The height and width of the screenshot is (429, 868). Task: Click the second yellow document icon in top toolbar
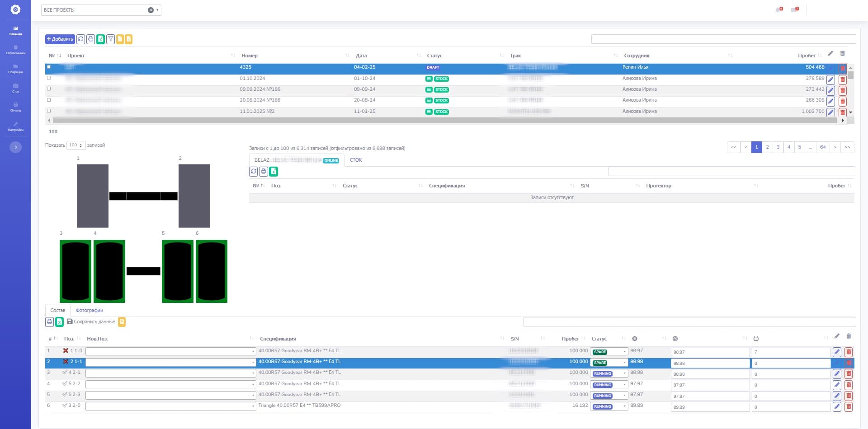(x=129, y=39)
